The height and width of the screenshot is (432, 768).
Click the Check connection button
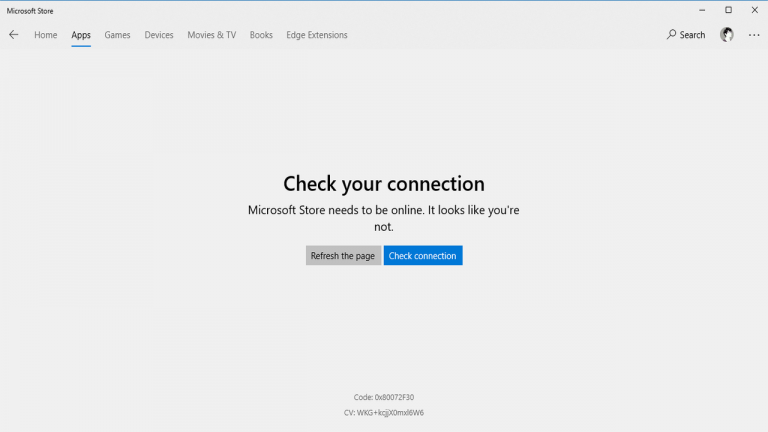coord(423,256)
